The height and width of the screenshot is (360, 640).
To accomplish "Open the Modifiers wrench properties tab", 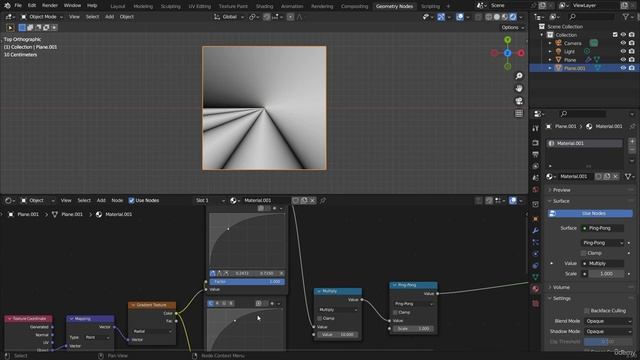I will (x=536, y=231).
